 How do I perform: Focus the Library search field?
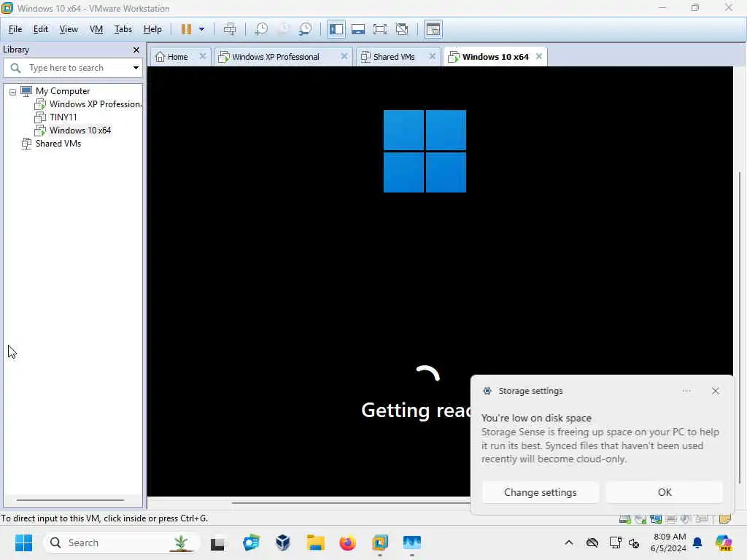pos(71,68)
